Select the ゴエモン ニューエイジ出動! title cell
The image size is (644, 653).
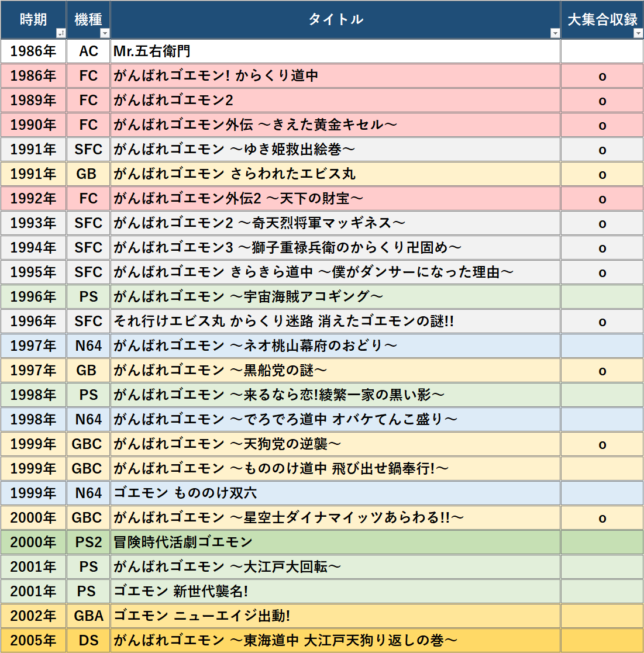tap(335, 616)
